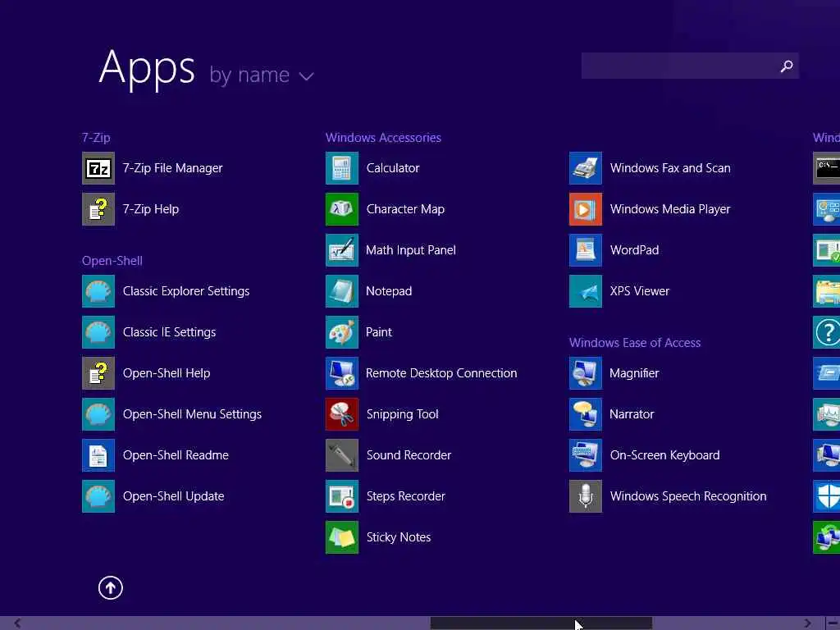The width and height of the screenshot is (840, 630).
Task: Click the search magnifier button
Action: click(787, 66)
